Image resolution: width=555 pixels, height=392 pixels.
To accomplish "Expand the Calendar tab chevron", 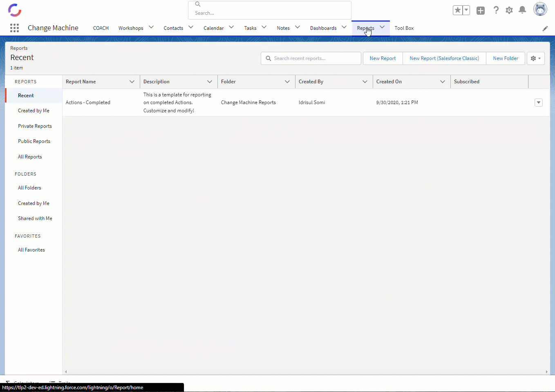I will [x=231, y=27].
